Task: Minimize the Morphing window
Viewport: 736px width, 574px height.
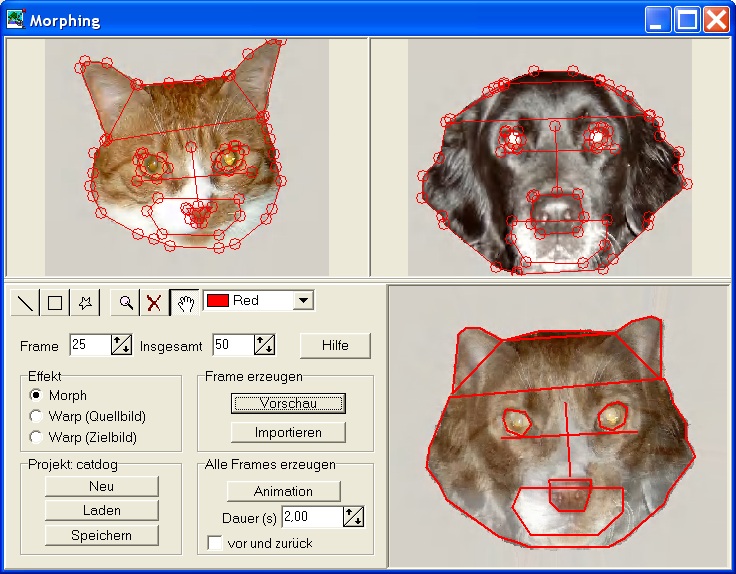Action: pyautogui.click(x=658, y=20)
